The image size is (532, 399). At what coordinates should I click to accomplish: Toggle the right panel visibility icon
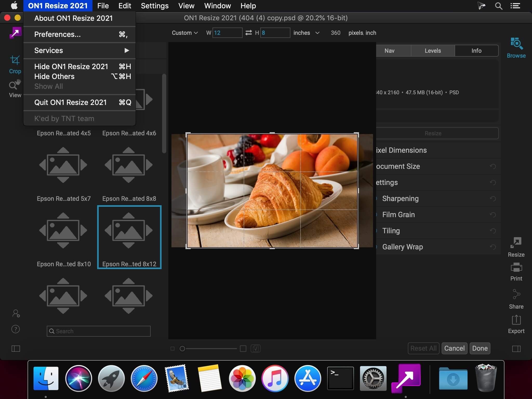tap(516, 348)
